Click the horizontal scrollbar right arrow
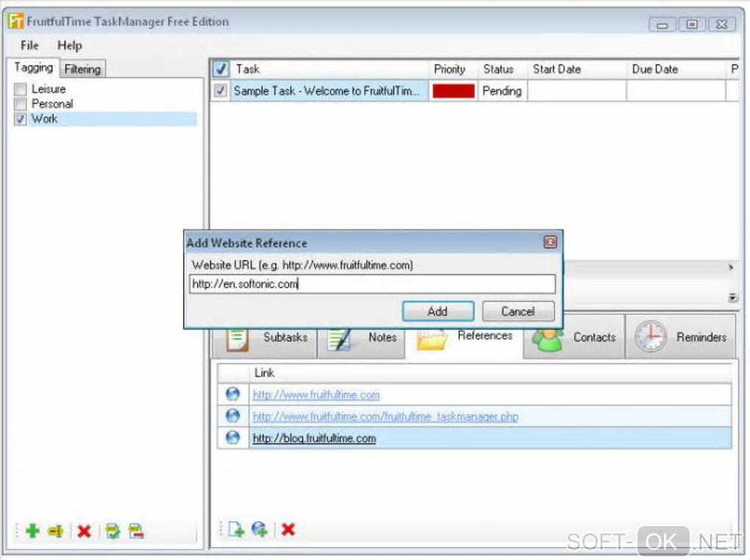 click(730, 267)
